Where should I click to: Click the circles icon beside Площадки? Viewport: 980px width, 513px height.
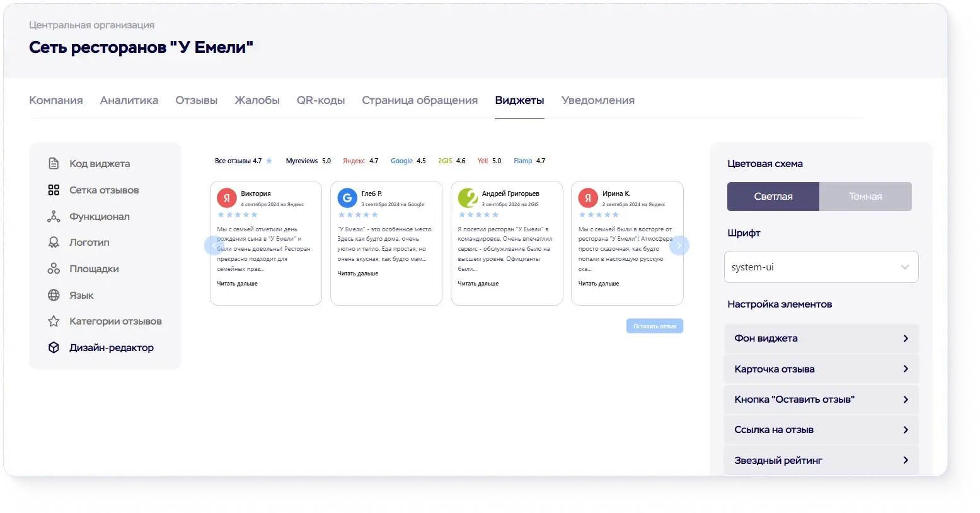click(x=54, y=269)
